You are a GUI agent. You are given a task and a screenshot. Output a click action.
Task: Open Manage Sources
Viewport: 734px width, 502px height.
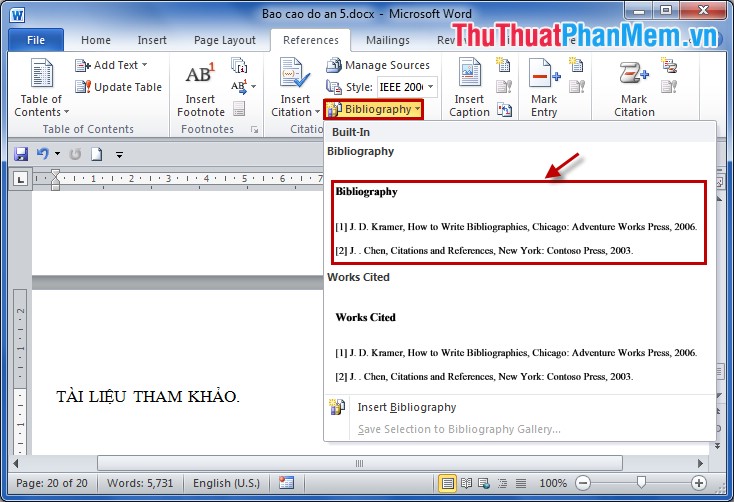pos(378,65)
